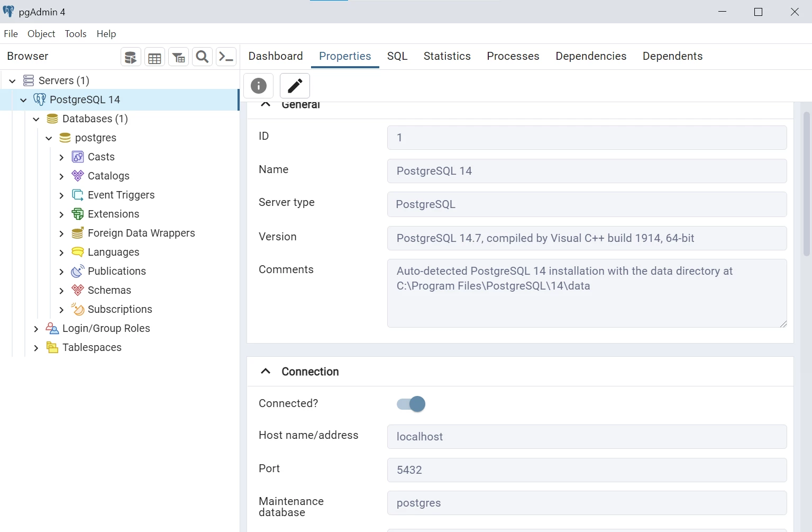Switch to the Dependencies tab
812x532 pixels.
pyautogui.click(x=591, y=56)
